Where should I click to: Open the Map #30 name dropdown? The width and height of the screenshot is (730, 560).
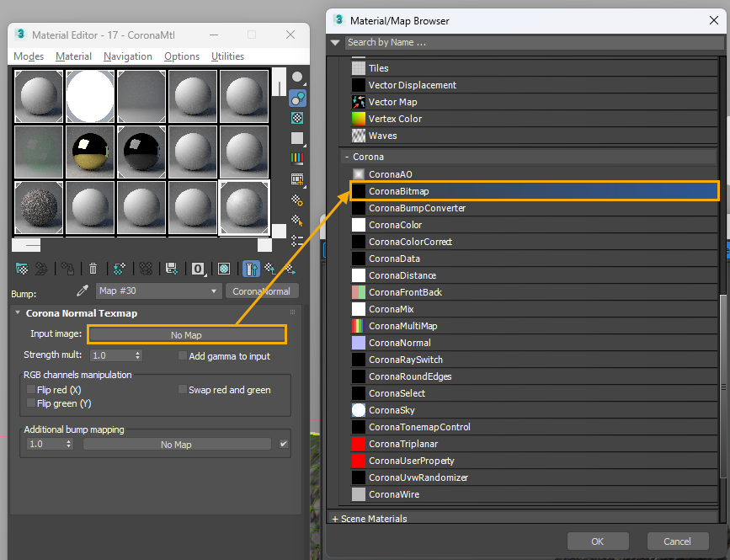click(x=158, y=291)
